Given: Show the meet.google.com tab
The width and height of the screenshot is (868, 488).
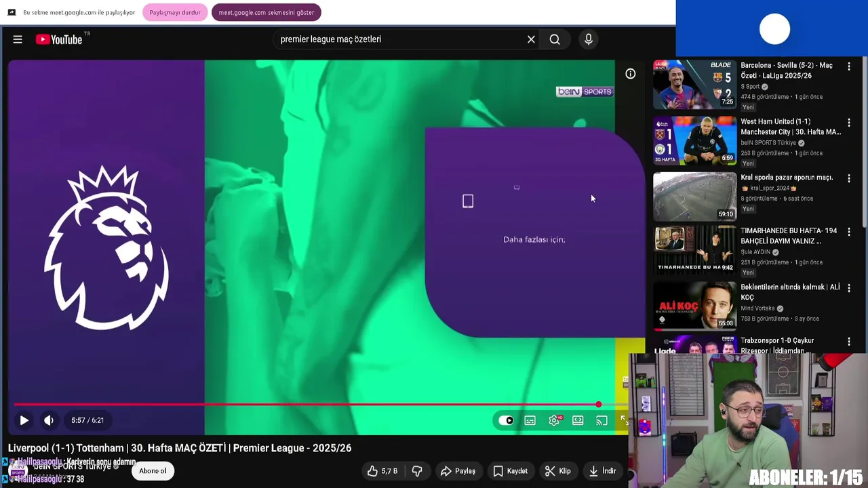Looking at the screenshot, I should point(267,12).
